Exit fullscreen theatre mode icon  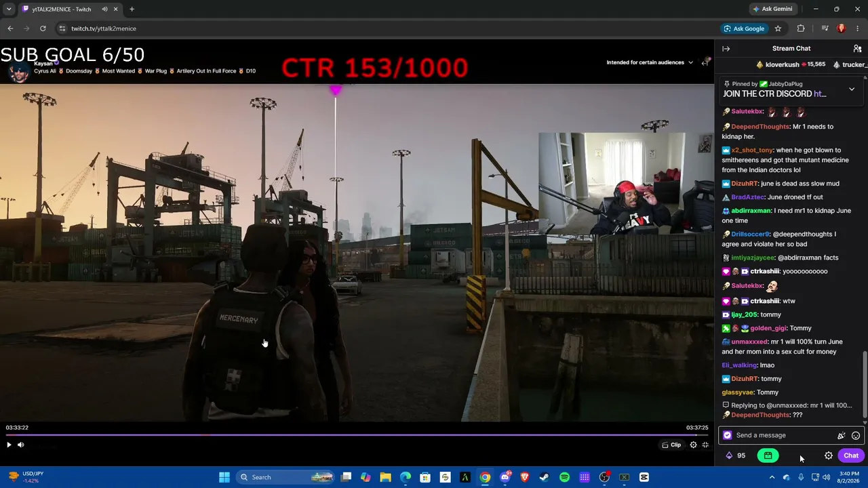(x=705, y=445)
